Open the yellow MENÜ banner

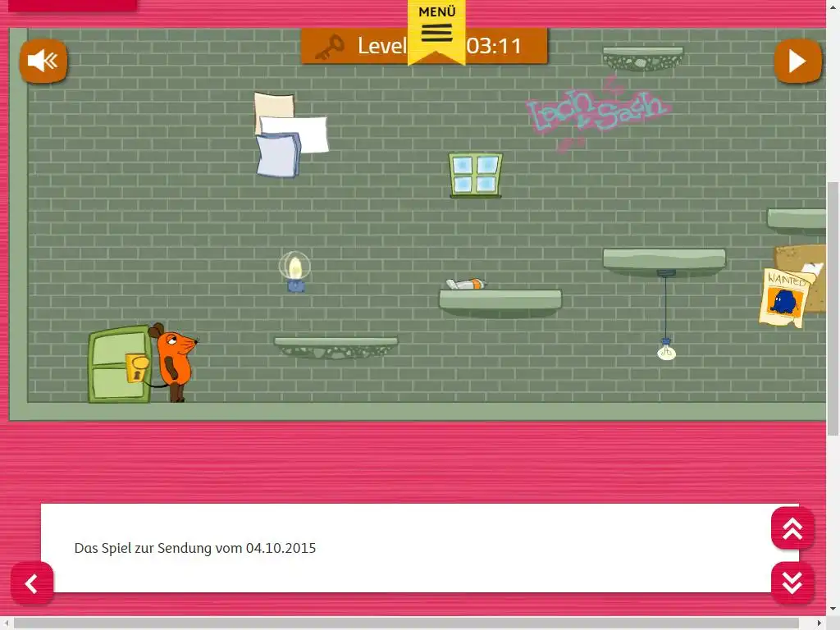436,32
